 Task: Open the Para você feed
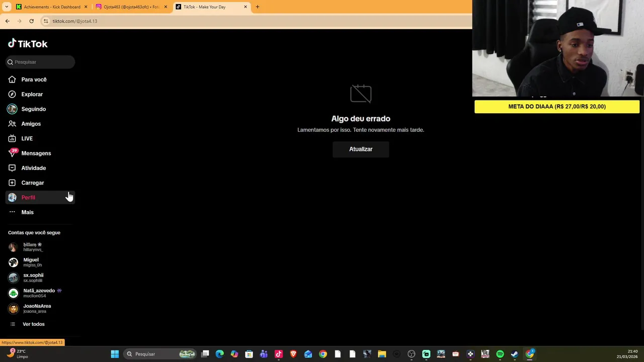40,79
